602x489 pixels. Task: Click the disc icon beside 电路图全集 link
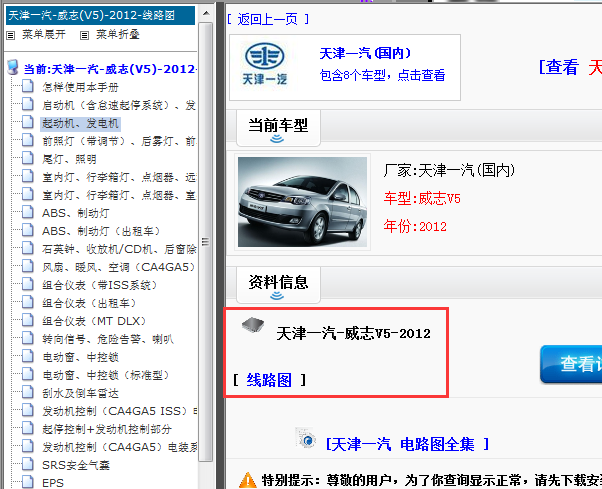click(306, 438)
